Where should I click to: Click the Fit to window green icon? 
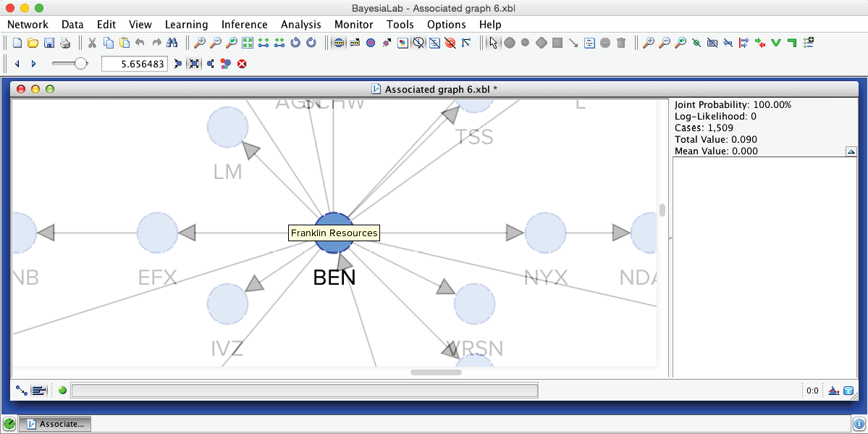tap(248, 43)
